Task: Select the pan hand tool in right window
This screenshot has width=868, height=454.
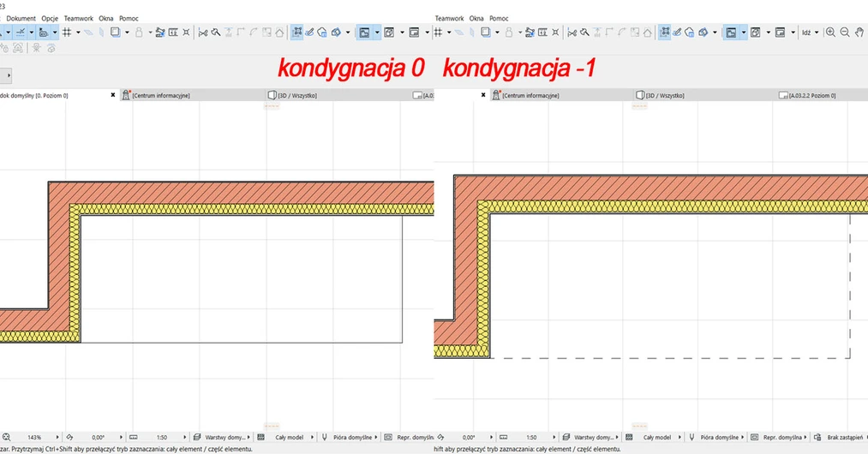Action: tap(859, 32)
